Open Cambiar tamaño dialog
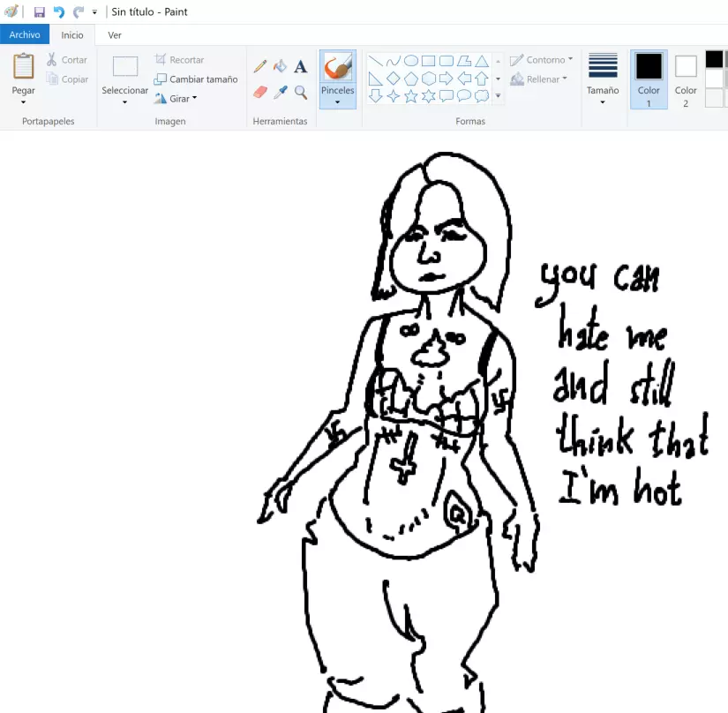 point(196,79)
